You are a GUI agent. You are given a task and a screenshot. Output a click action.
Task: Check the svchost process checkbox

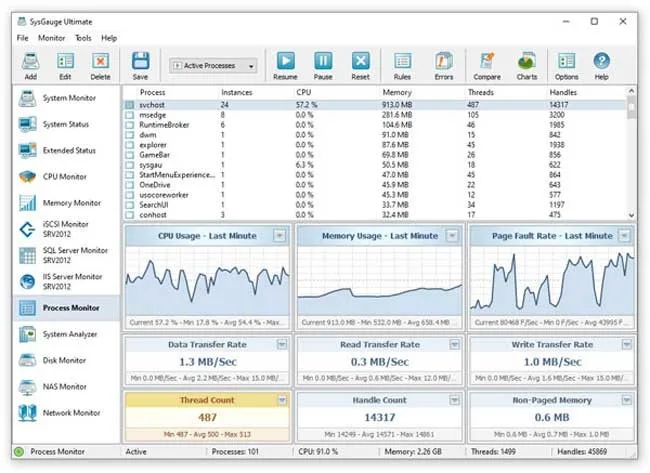coord(130,105)
